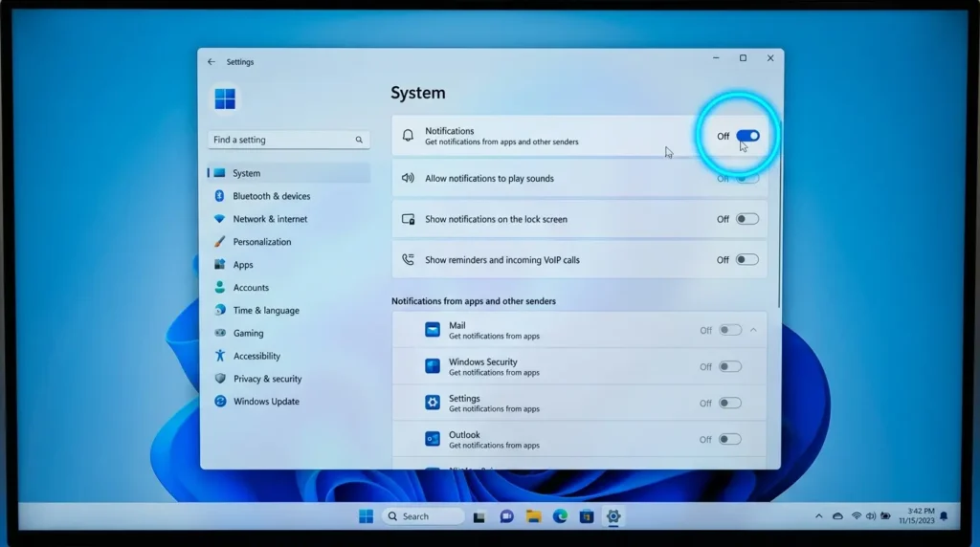Click the volume tray icon
Screen dimensions: 980x547
[871, 516]
